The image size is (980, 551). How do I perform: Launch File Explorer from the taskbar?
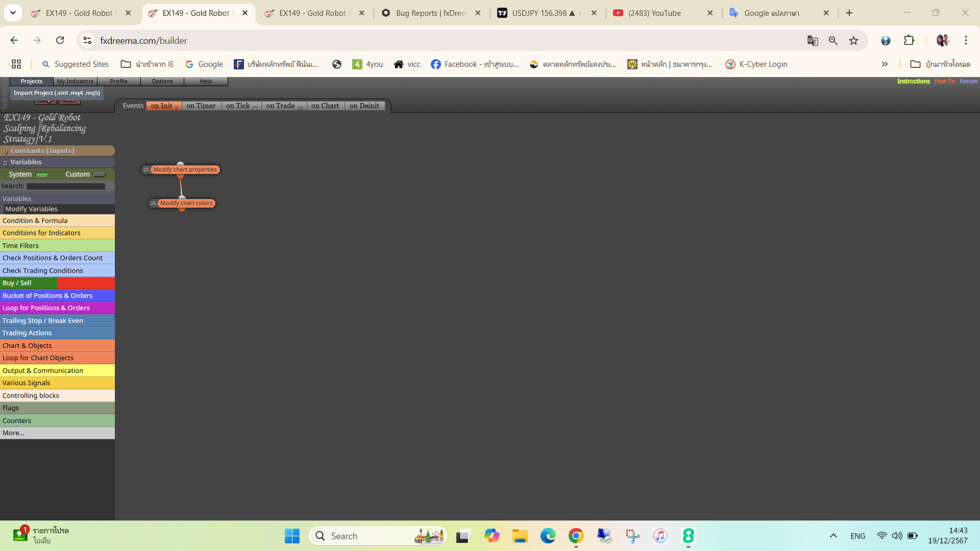[x=520, y=536]
